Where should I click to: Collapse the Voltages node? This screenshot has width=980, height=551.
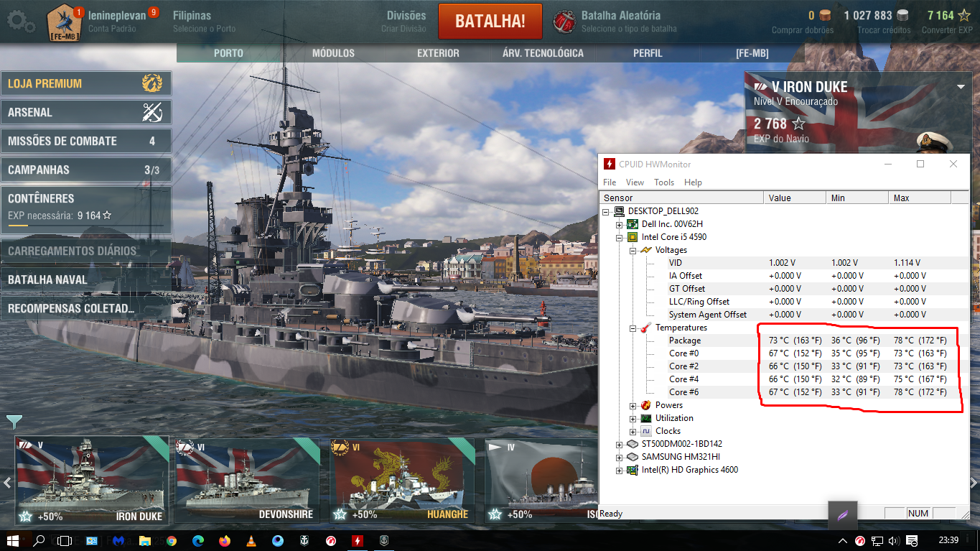coord(633,250)
